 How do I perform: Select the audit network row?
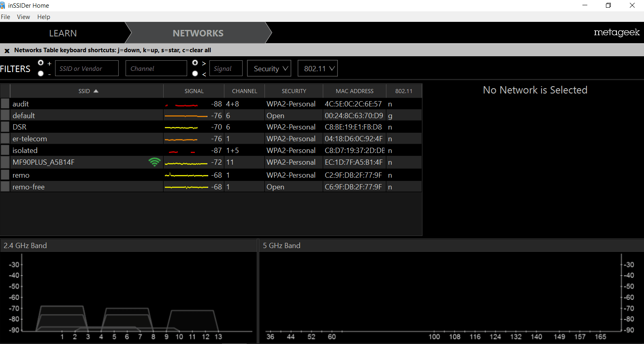pyautogui.click(x=211, y=104)
